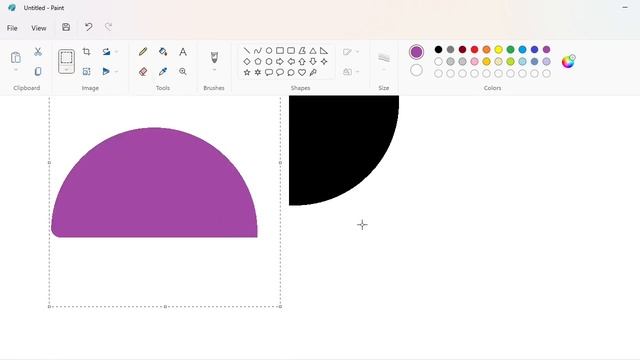This screenshot has width=640, height=360.
Task: Choose the Curve shape
Action: 258,51
